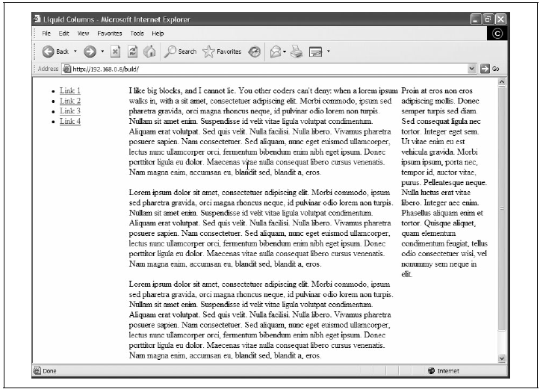Click the 'Address' label
Screen dimensions: 543x392
coord(48,69)
